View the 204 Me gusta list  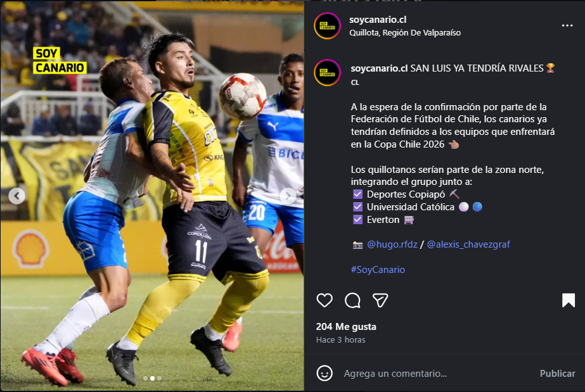click(x=346, y=327)
